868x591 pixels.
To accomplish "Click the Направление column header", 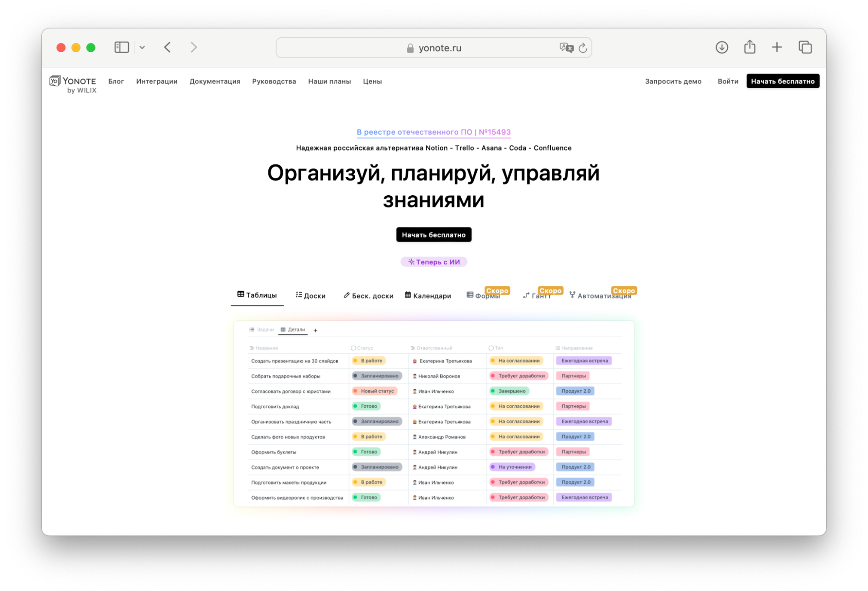I will pyautogui.click(x=574, y=348).
